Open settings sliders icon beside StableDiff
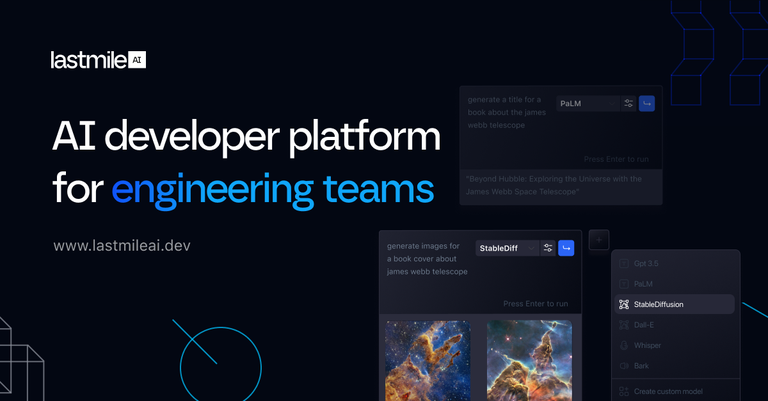This screenshot has width=768, height=401. point(548,248)
